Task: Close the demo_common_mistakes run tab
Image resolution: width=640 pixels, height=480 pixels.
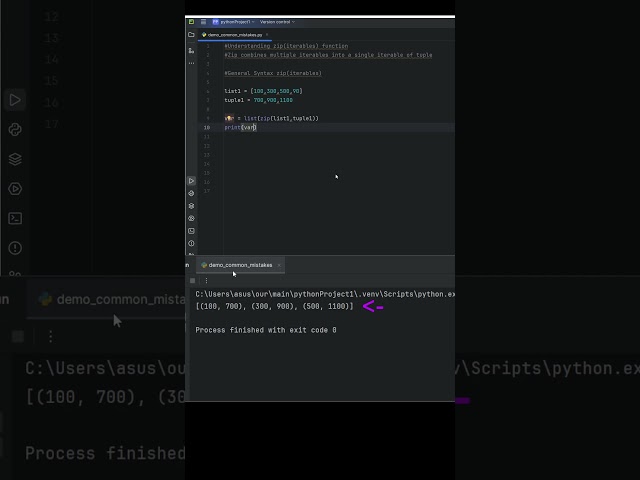Action: click(279, 265)
